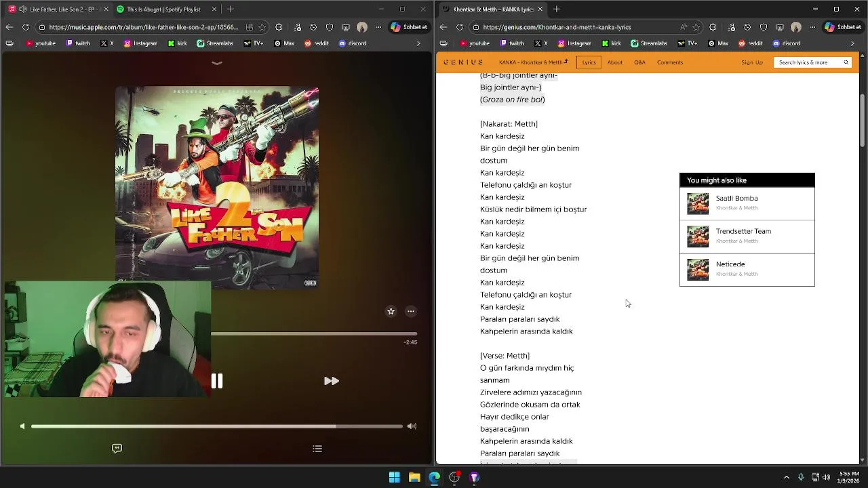868x488 pixels.
Task: Open the About tab on Genius
Action: [615, 62]
